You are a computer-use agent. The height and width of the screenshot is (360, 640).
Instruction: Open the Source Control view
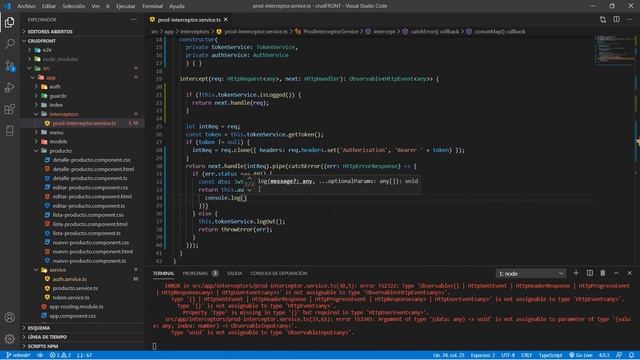coord(9,66)
